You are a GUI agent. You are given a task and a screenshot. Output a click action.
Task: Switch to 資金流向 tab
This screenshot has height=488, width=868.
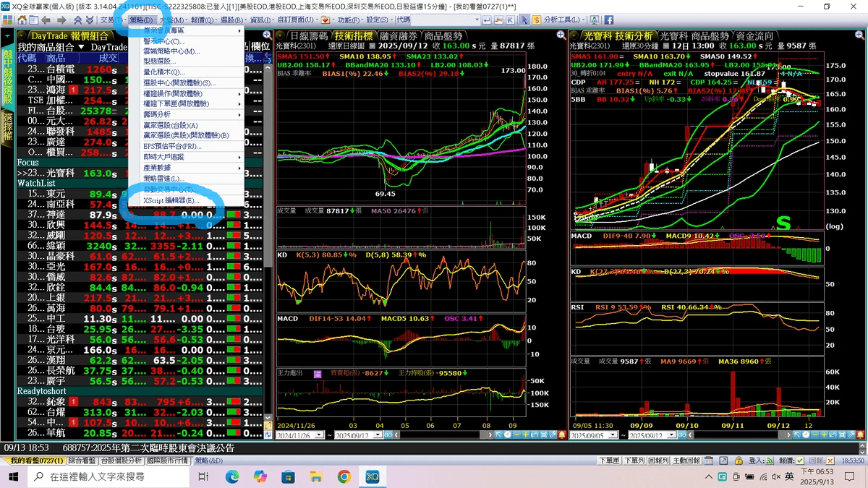pos(754,35)
